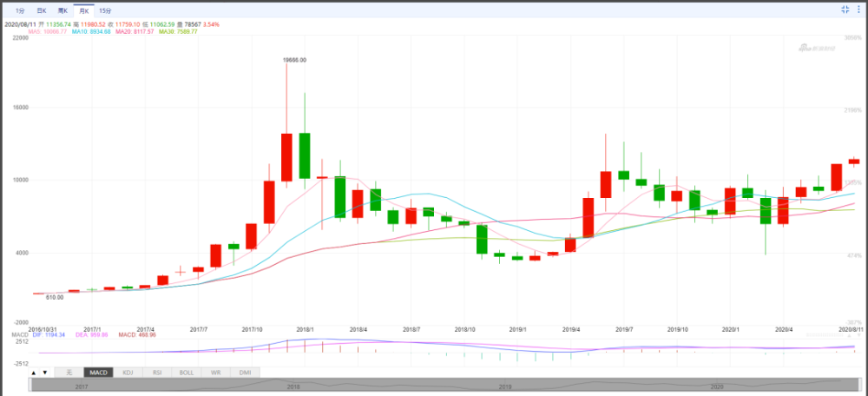Switch indicator to WR
The image size is (868, 396).
tap(216, 372)
